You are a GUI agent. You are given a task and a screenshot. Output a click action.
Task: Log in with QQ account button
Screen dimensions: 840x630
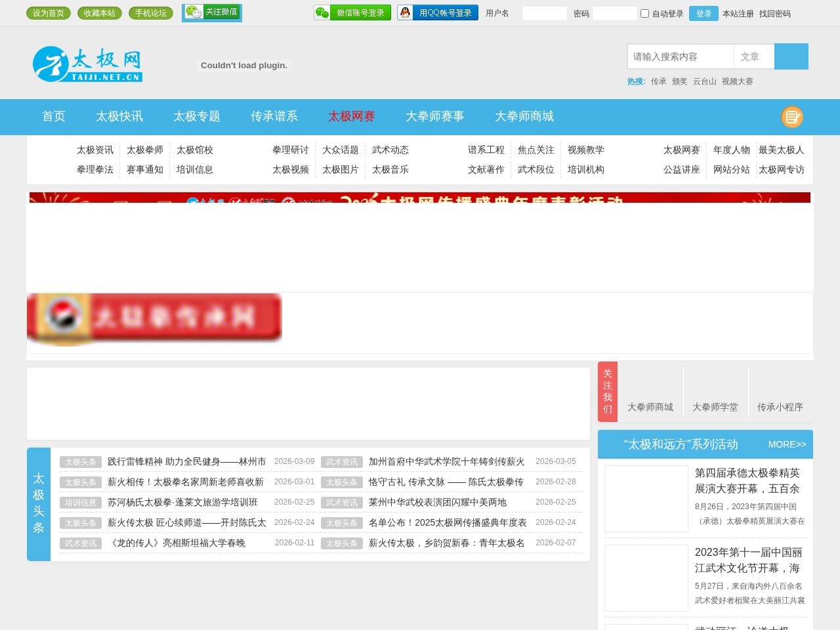point(437,13)
